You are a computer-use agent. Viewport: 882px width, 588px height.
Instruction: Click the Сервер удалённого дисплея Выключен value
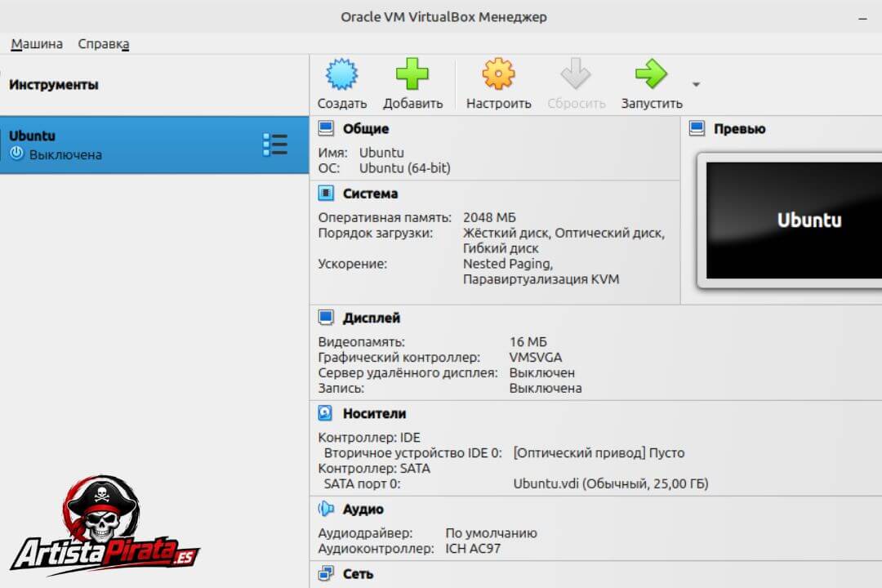point(541,373)
